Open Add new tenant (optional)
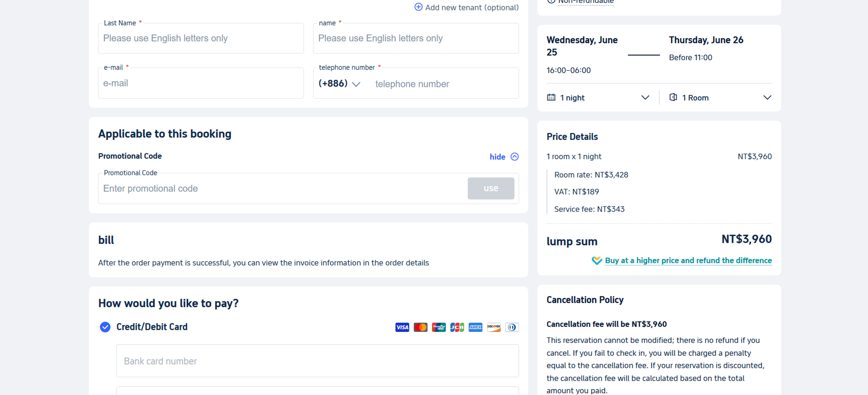 click(x=466, y=7)
